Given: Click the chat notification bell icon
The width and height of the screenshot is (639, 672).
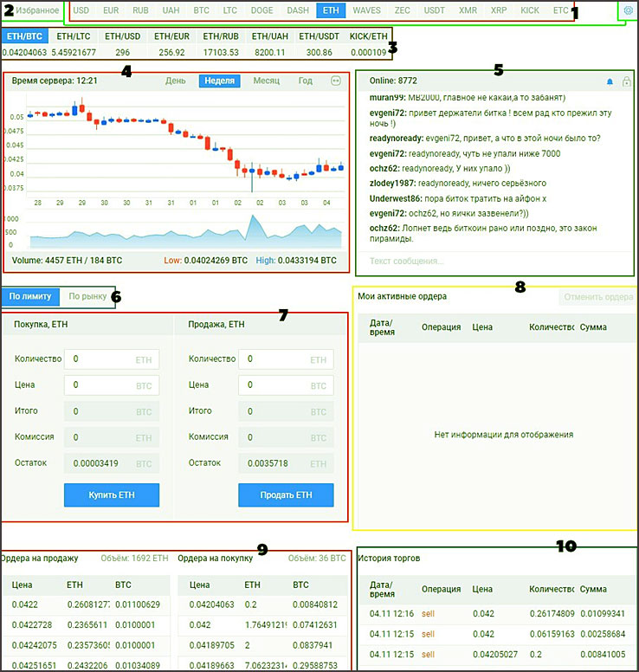Looking at the screenshot, I should point(610,81).
